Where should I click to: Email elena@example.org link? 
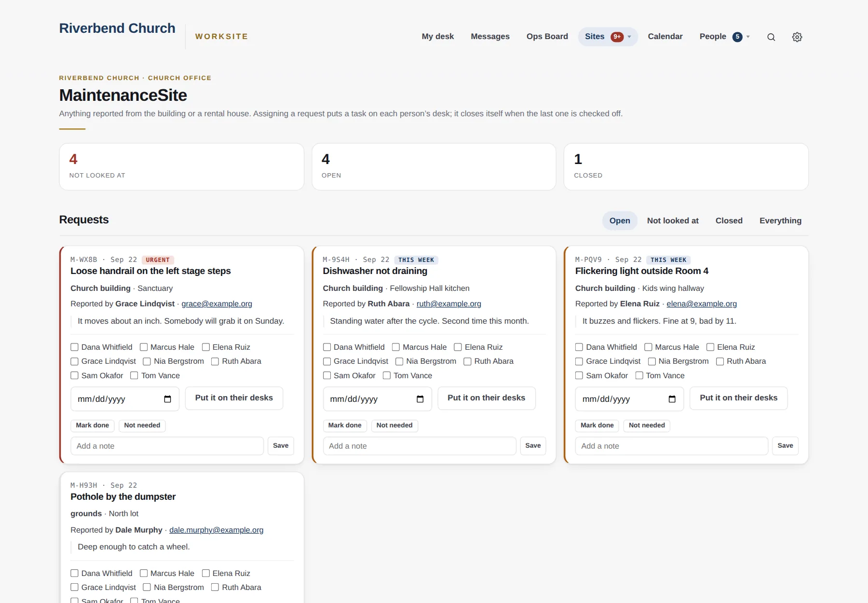(x=702, y=304)
